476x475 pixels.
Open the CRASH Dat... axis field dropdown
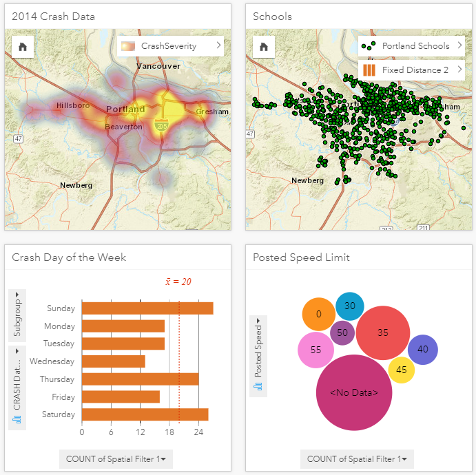17,388
